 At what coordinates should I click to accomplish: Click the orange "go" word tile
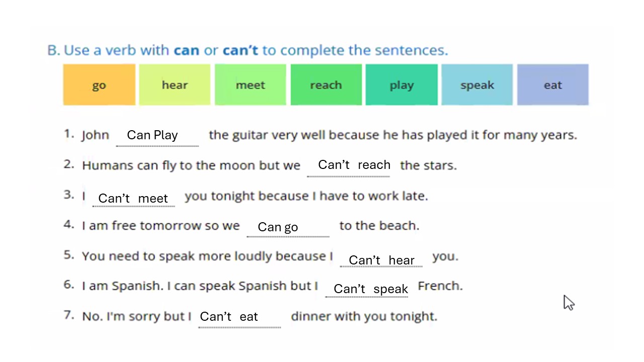coord(99,85)
